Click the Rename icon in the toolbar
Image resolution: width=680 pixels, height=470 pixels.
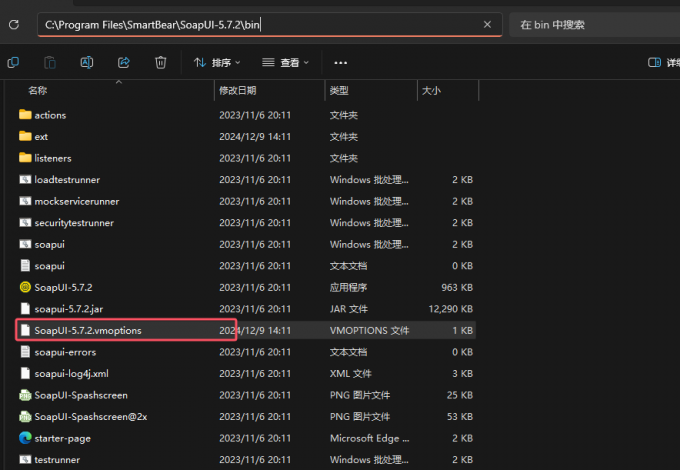click(x=87, y=62)
